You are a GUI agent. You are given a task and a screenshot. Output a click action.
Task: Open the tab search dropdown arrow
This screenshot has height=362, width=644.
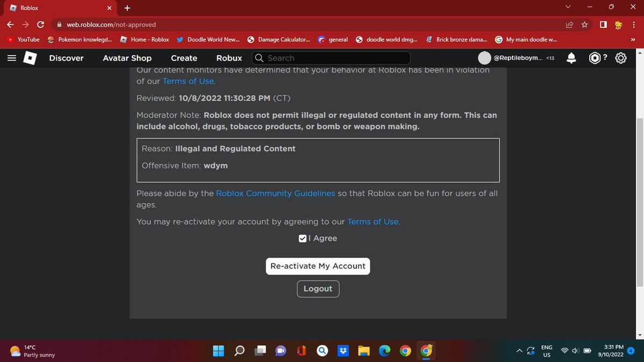tap(568, 8)
